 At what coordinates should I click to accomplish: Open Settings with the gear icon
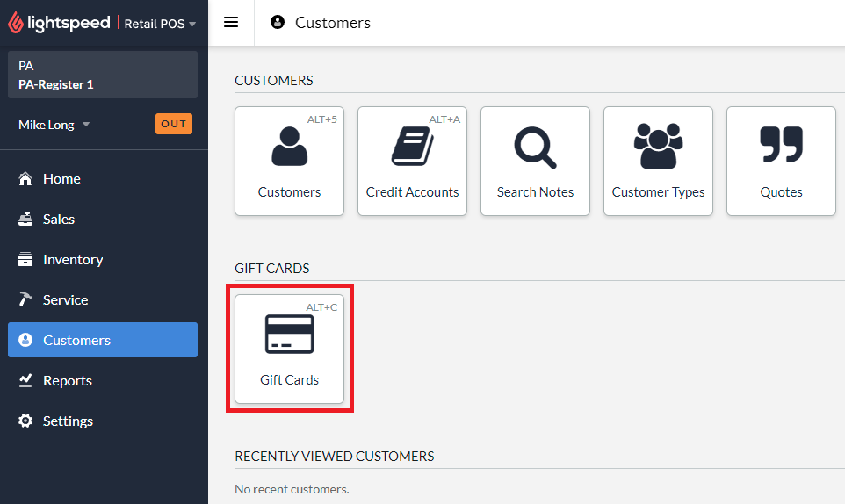pyautogui.click(x=68, y=421)
